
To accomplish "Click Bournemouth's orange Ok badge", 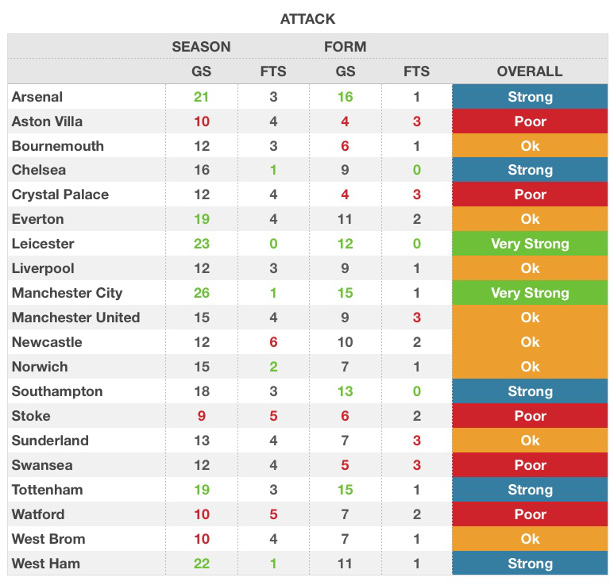I will click(529, 146).
